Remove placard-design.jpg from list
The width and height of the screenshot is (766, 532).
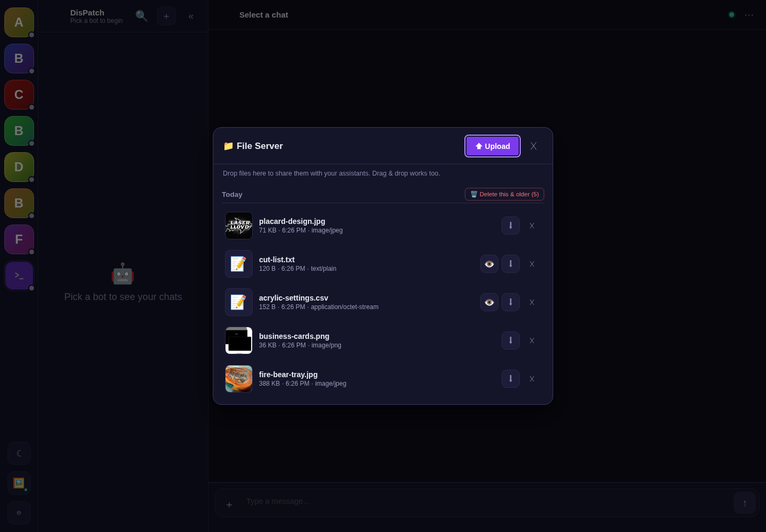click(x=532, y=226)
